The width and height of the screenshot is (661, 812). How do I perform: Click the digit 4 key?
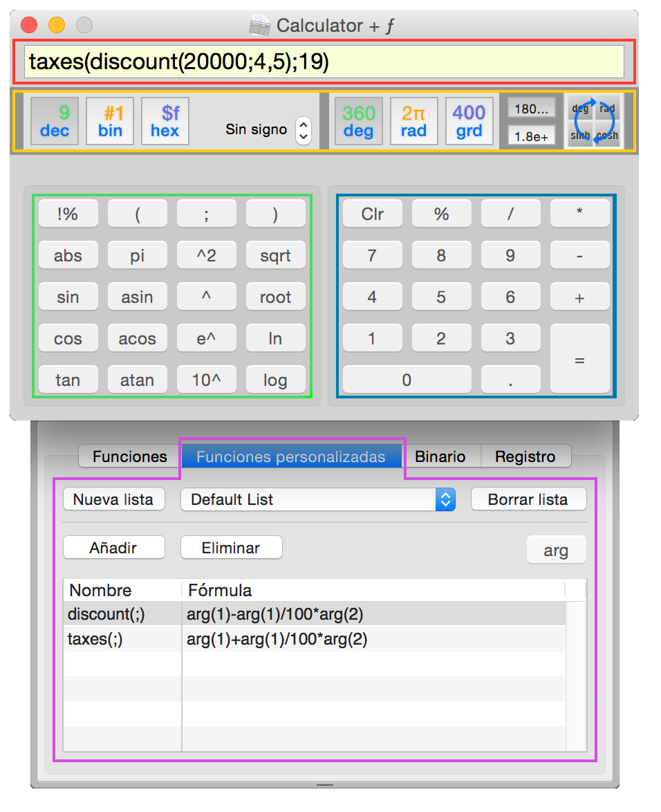tap(372, 297)
